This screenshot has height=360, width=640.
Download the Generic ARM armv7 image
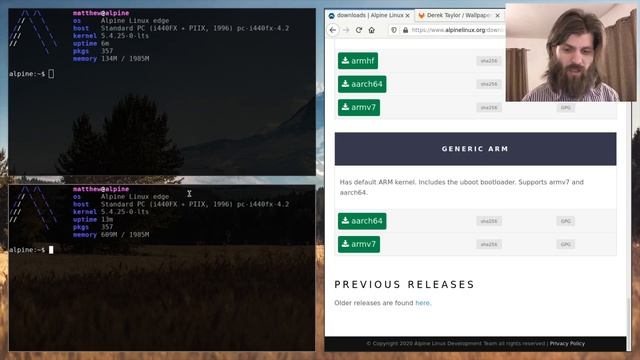tap(359, 244)
